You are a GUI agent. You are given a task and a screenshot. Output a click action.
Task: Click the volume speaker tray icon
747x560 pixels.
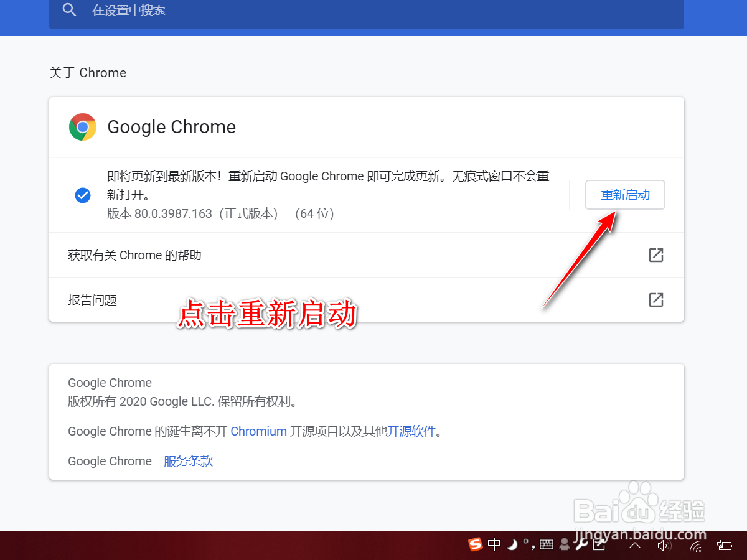664,546
